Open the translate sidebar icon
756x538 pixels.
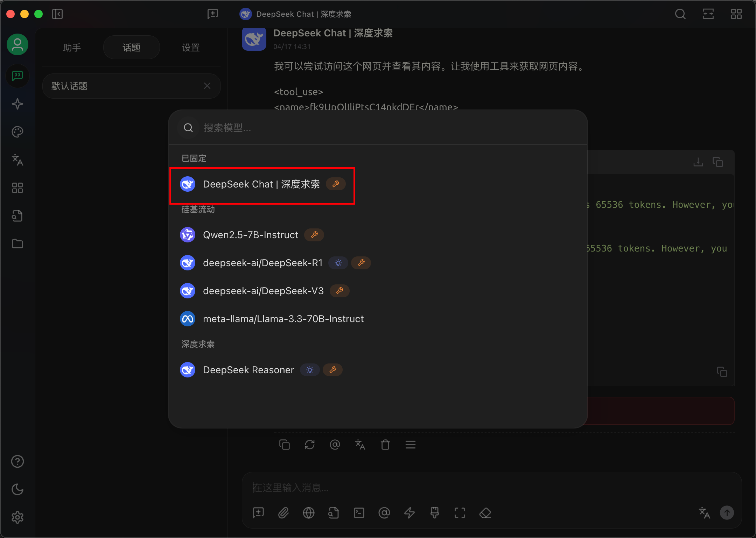(17, 160)
